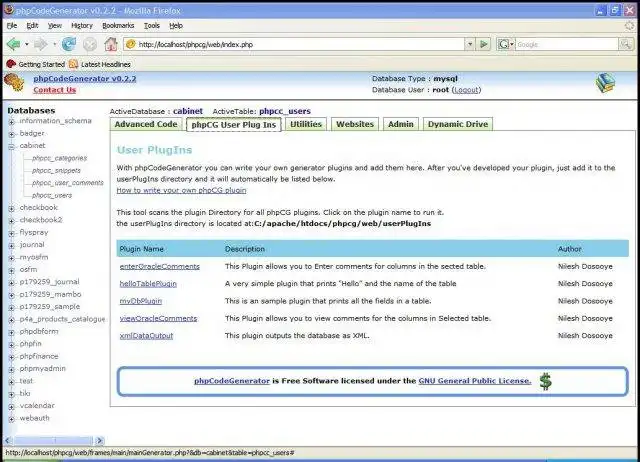This screenshot has height=462, width=640.
Task: Click the Firefox activity throbber icon
Action: click(630, 25)
